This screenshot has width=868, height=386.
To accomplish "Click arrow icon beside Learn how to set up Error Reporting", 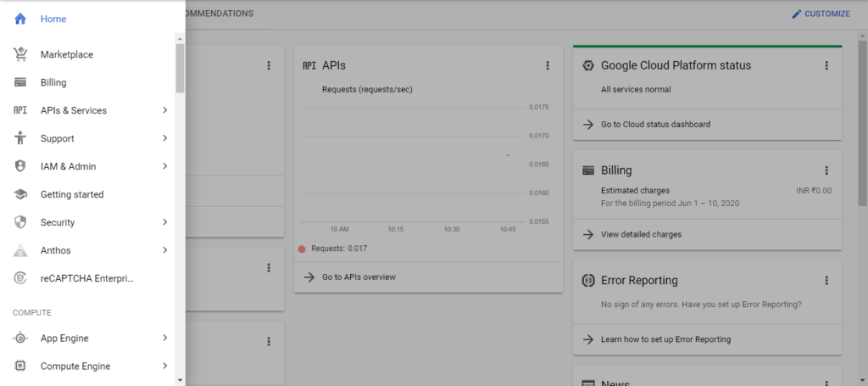I will point(588,339).
